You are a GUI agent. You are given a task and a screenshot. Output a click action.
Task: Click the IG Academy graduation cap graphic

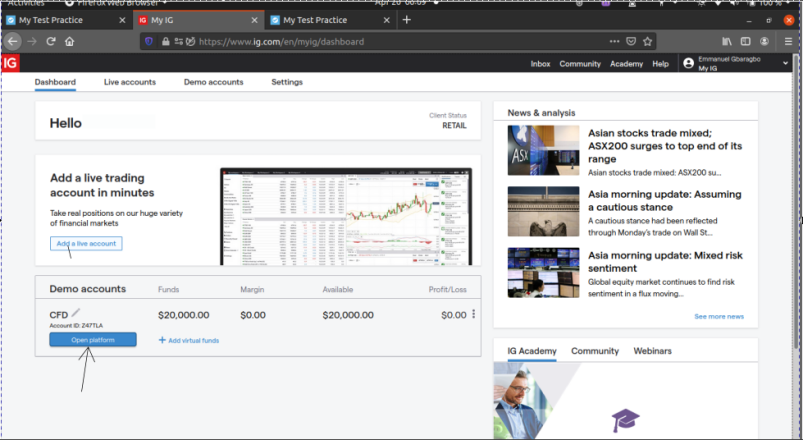pos(625,420)
